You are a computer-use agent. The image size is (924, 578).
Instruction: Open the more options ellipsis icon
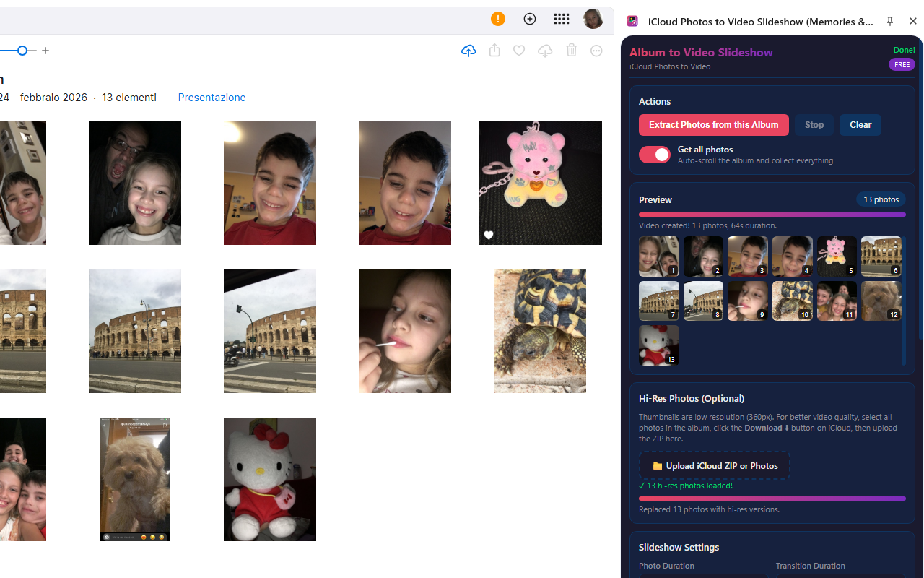tap(596, 51)
